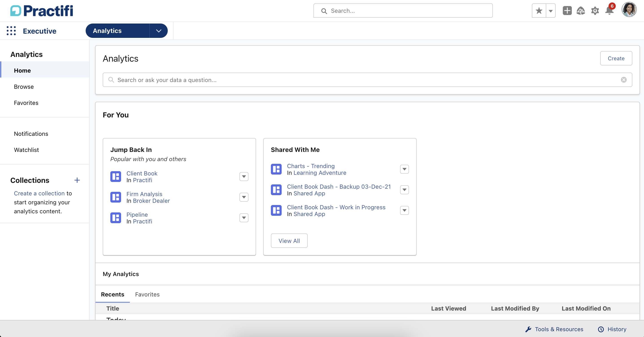This screenshot has height=337, width=644.
Task: Open actions menu for Charts - Trending
Action: tap(404, 169)
